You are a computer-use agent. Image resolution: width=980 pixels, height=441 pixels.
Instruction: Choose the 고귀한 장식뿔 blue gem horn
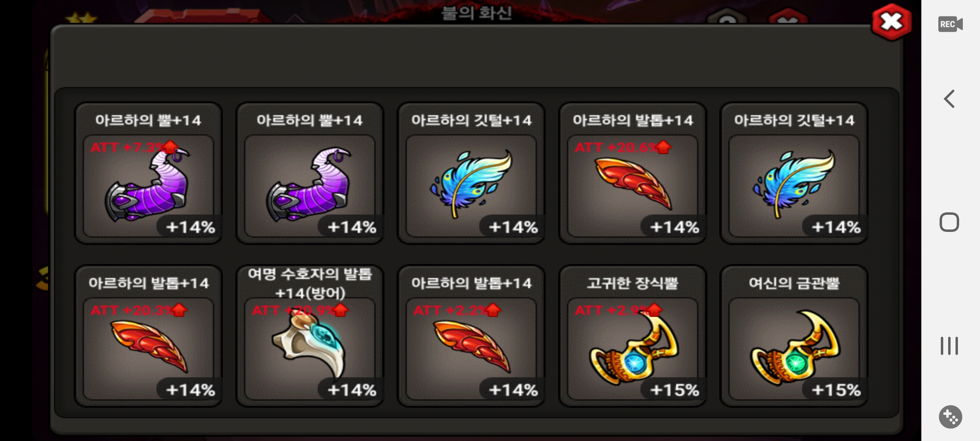633,336
